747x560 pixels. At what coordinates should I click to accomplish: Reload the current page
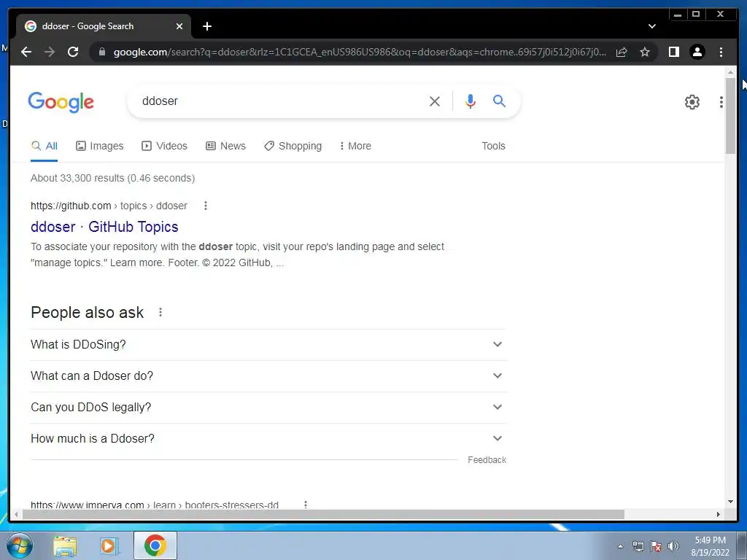pos(73,52)
